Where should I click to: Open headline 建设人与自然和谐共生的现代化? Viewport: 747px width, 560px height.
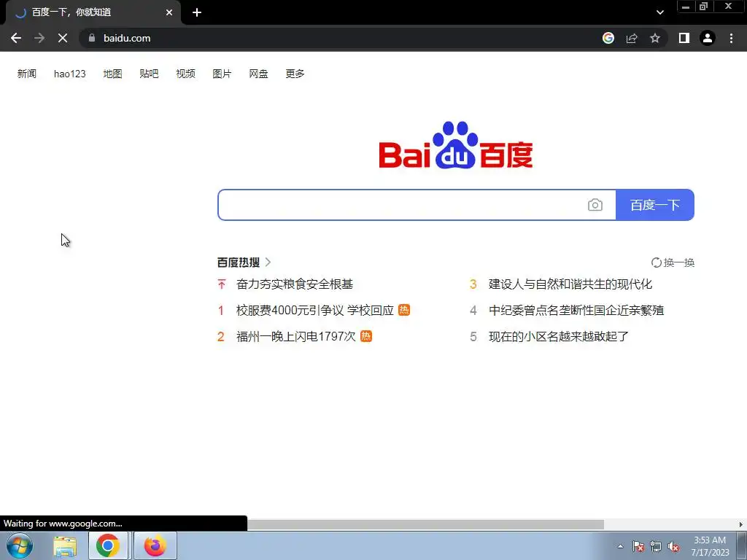(x=570, y=284)
